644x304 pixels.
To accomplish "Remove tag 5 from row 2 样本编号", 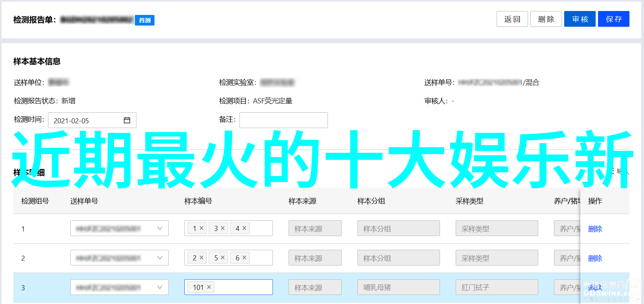I will click(x=223, y=257).
